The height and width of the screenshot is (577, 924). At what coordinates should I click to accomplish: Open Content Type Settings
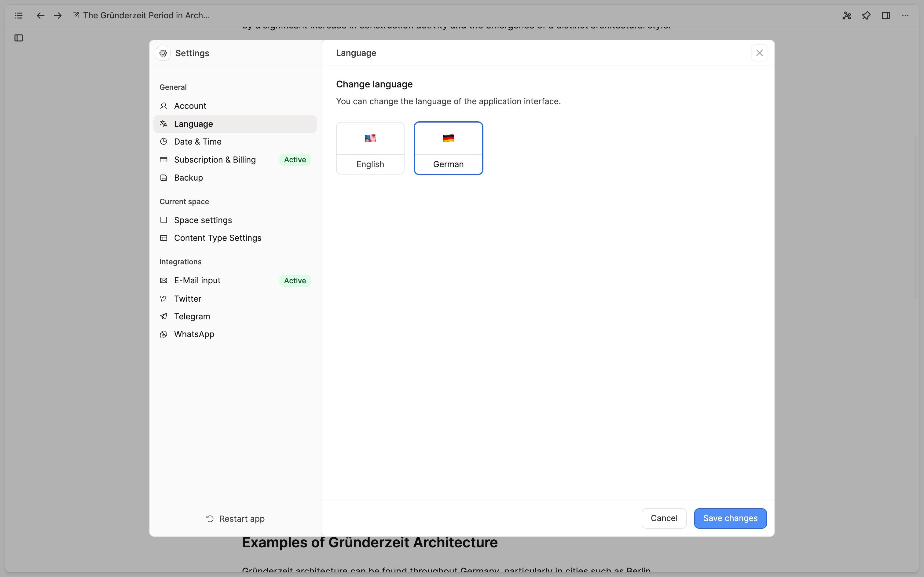[x=218, y=238]
